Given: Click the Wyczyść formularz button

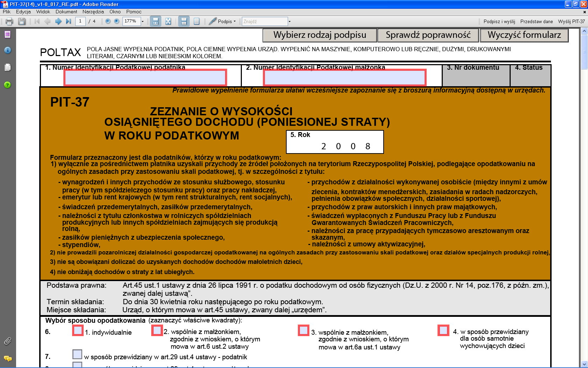Looking at the screenshot, I should (524, 35).
